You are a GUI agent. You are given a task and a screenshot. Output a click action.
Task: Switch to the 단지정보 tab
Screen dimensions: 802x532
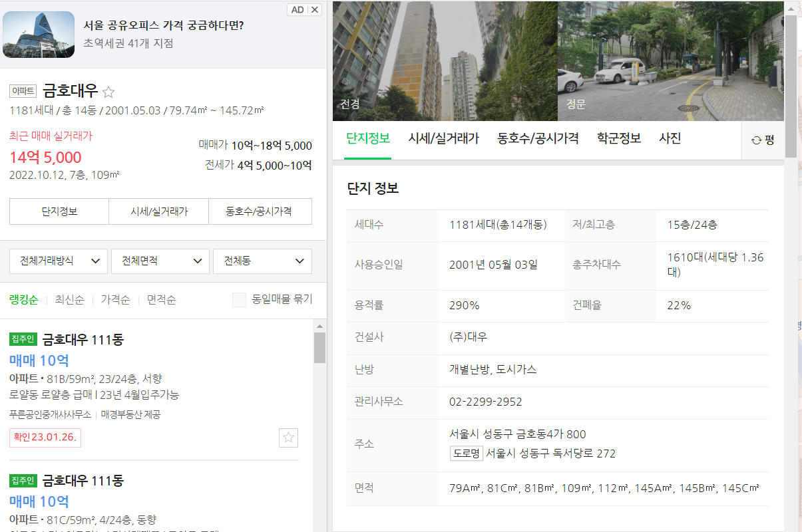(x=368, y=138)
